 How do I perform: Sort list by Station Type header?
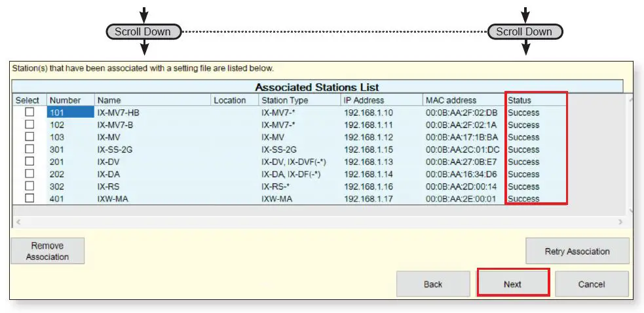[x=284, y=100]
